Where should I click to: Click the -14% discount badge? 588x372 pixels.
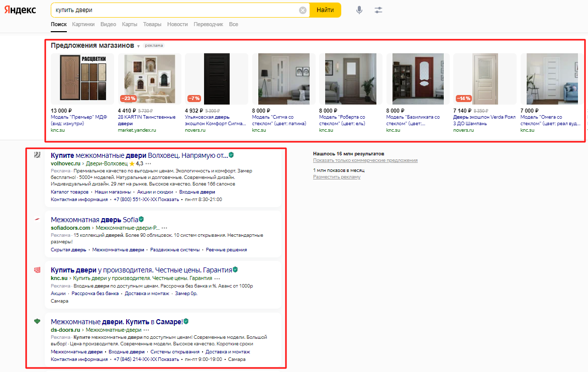[x=463, y=98]
